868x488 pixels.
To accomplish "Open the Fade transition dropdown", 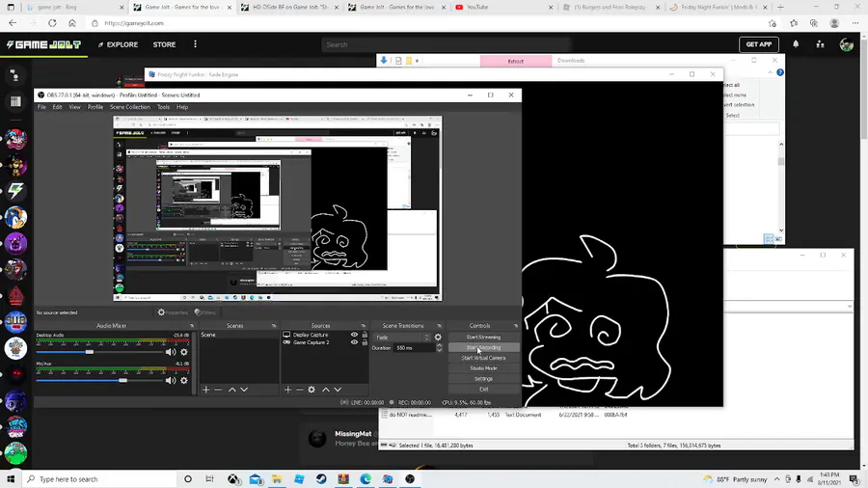I will point(402,338).
